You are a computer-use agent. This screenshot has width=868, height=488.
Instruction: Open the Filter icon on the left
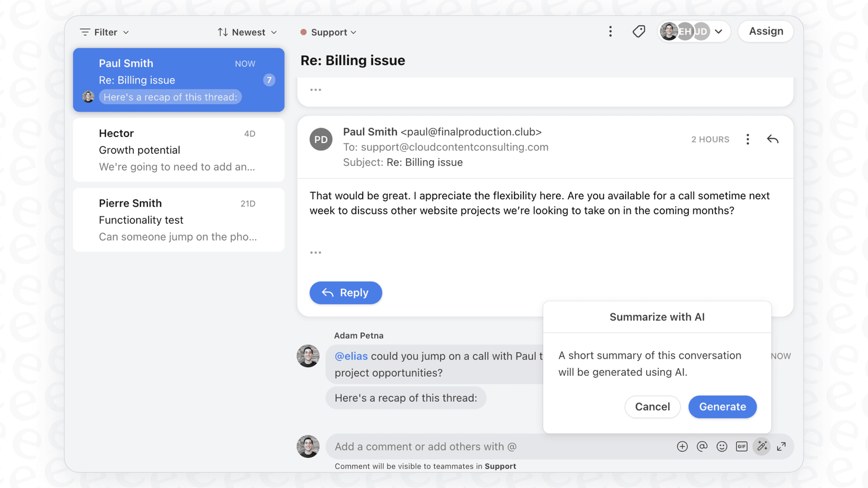[x=86, y=32]
